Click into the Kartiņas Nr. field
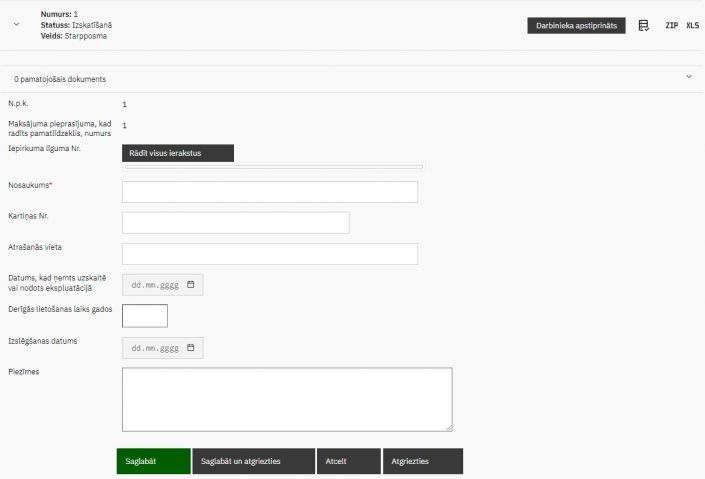This screenshot has height=479, width=705. (235, 223)
